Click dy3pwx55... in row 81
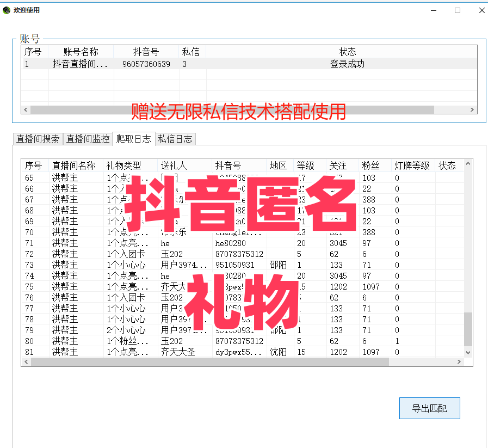Image resolution: width=488 pixels, height=448 pixels. click(x=238, y=352)
